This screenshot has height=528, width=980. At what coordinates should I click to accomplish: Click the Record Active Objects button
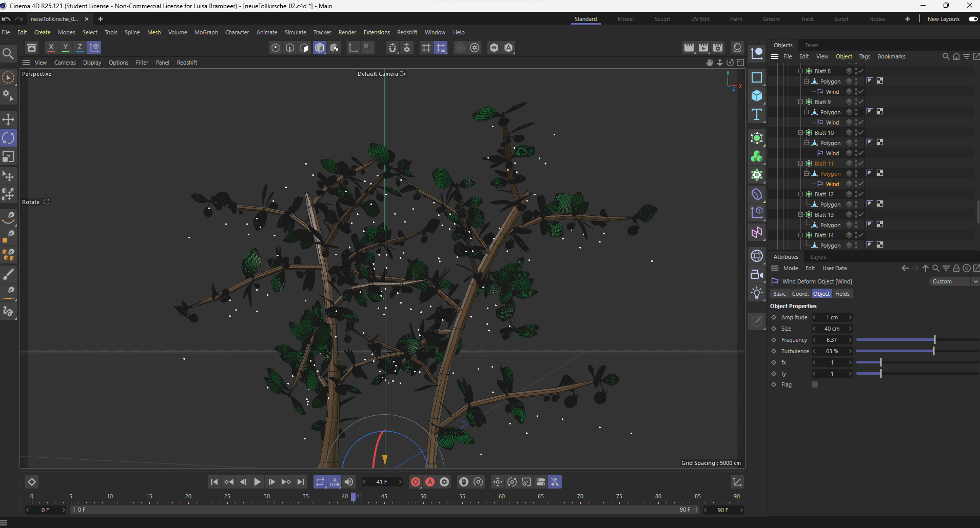coord(416,482)
